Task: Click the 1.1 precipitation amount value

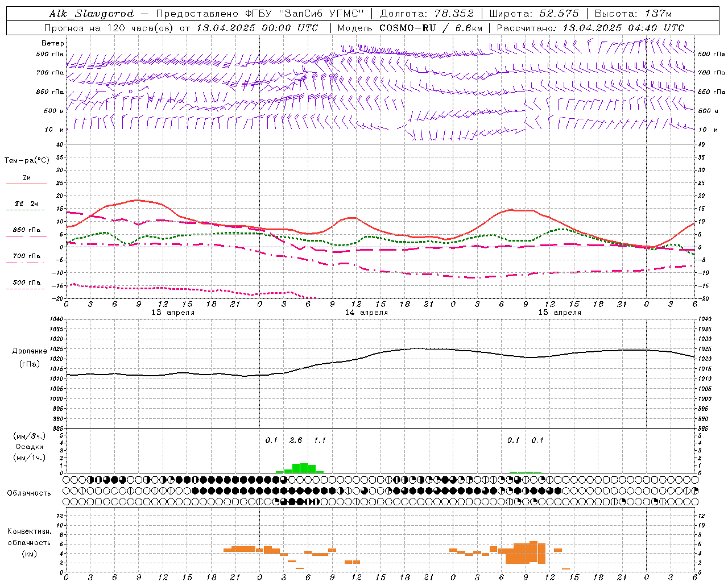Action: [320, 440]
